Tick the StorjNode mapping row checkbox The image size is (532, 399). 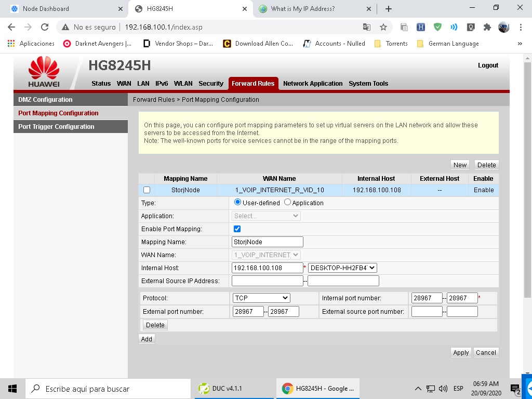point(147,190)
